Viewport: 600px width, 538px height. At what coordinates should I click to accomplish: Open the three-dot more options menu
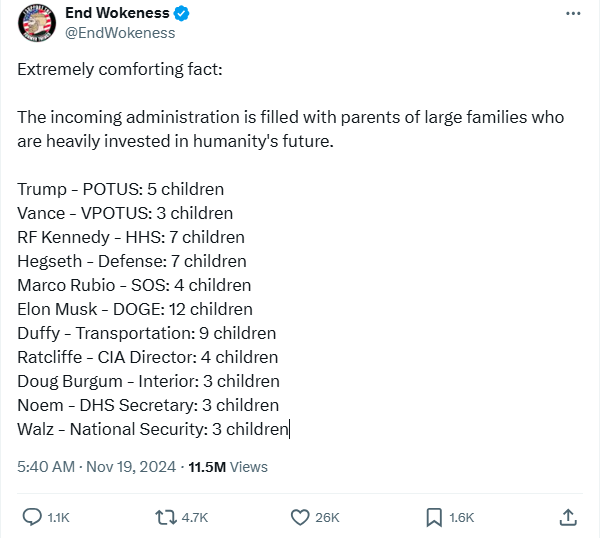click(572, 14)
